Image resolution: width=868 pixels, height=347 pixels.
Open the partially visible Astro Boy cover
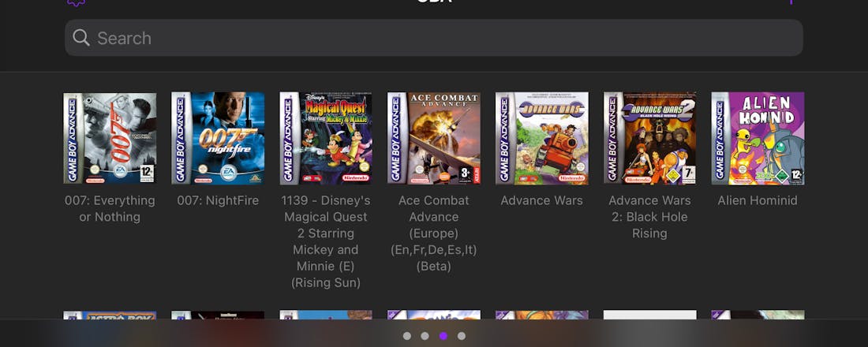click(x=110, y=315)
